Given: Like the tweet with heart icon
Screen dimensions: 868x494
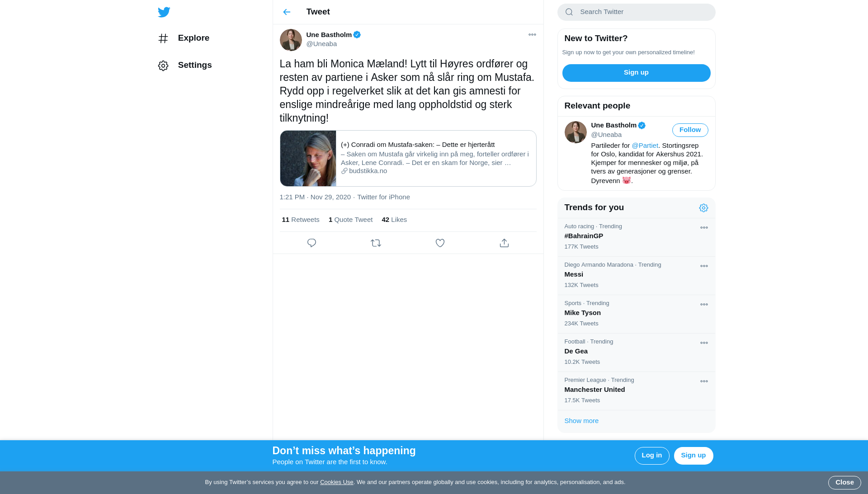Looking at the screenshot, I should tap(440, 243).
